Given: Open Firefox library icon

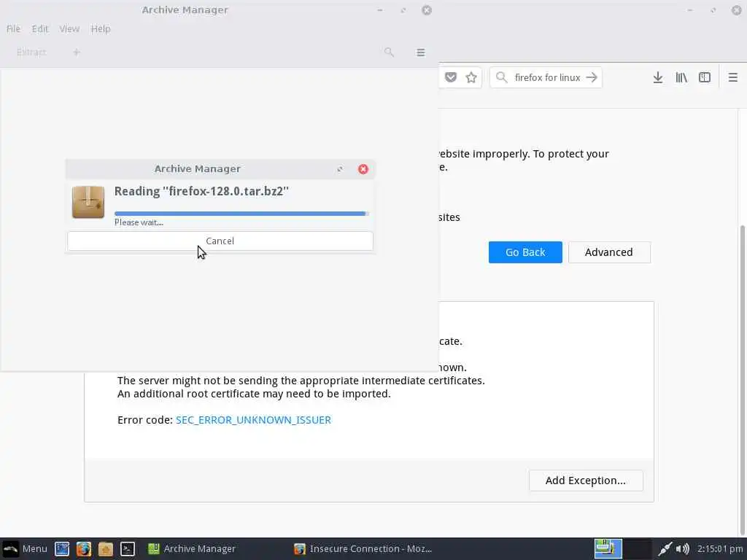Looking at the screenshot, I should point(681,77).
